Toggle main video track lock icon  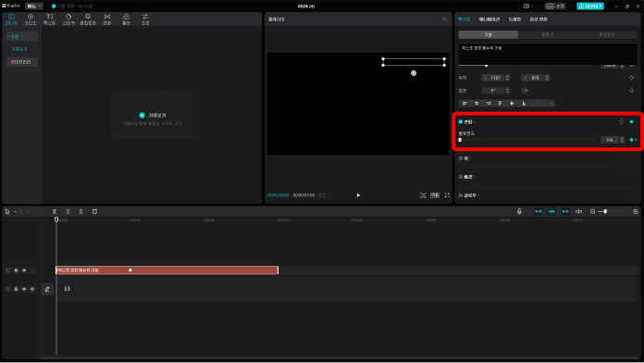coord(16,289)
